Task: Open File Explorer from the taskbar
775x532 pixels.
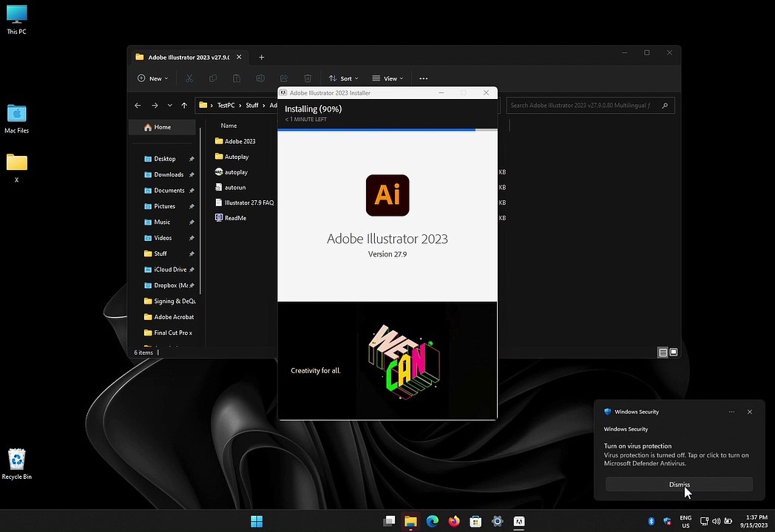Action: coord(410,521)
